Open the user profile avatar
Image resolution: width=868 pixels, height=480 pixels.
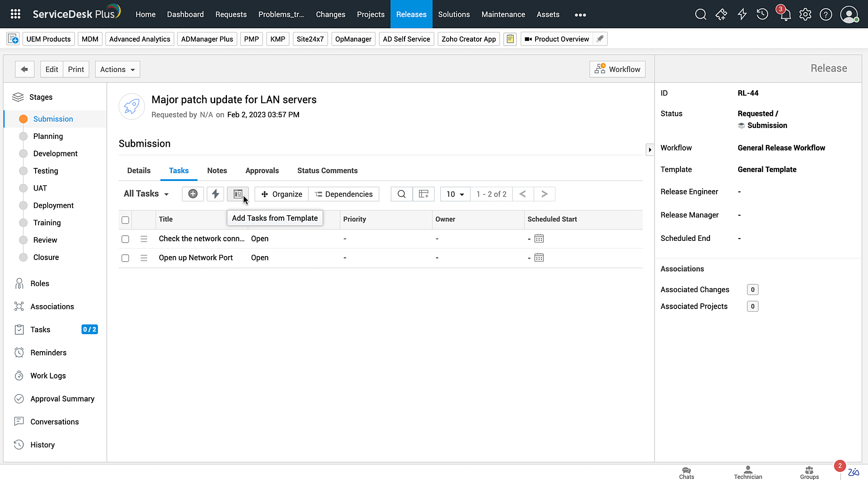[849, 14]
